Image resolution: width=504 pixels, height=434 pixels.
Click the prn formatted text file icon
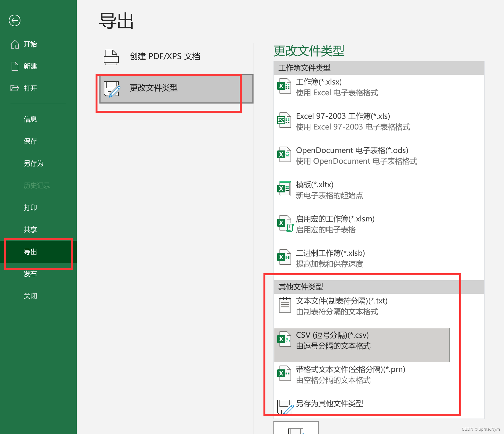click(x=284, y=373)
